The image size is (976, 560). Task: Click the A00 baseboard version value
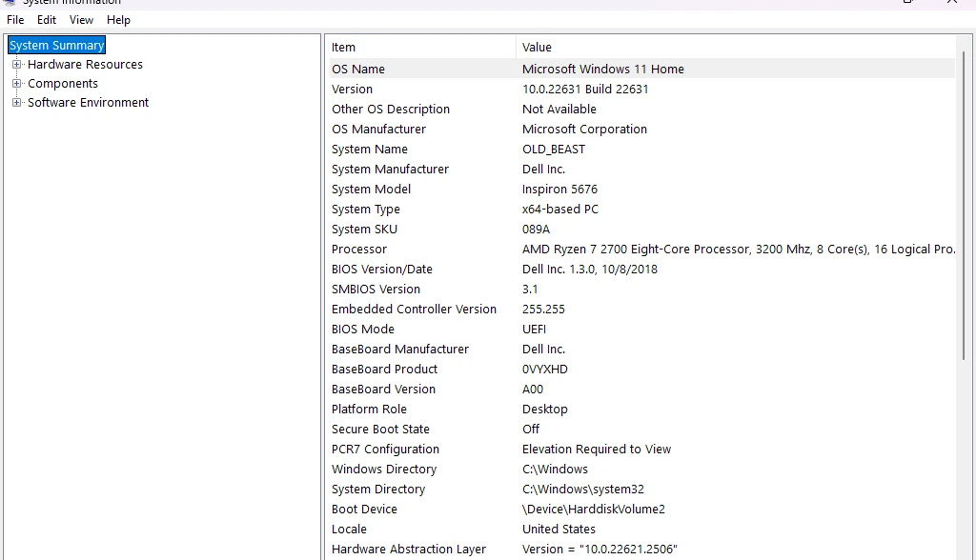click(x=533, y=389)
